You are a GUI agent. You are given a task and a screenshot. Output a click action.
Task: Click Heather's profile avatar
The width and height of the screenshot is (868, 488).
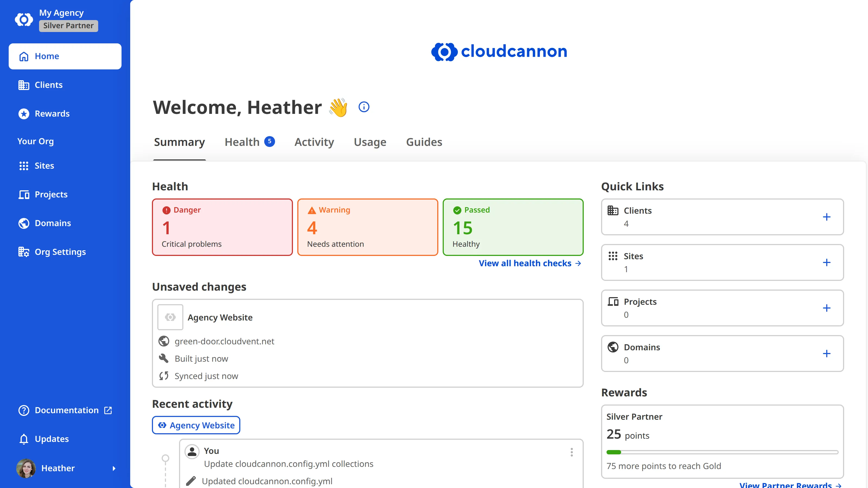click(x=26, y=468)
